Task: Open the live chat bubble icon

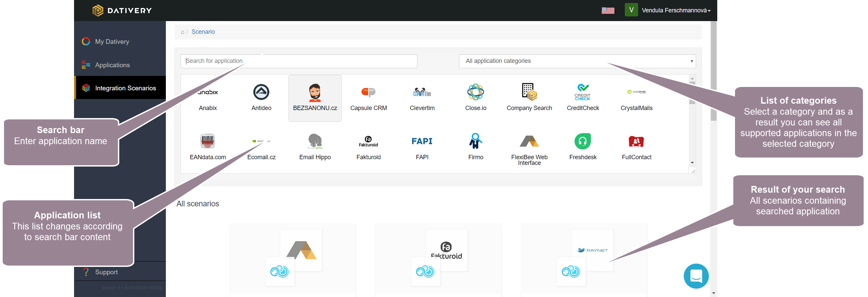Action: point(696,276)
